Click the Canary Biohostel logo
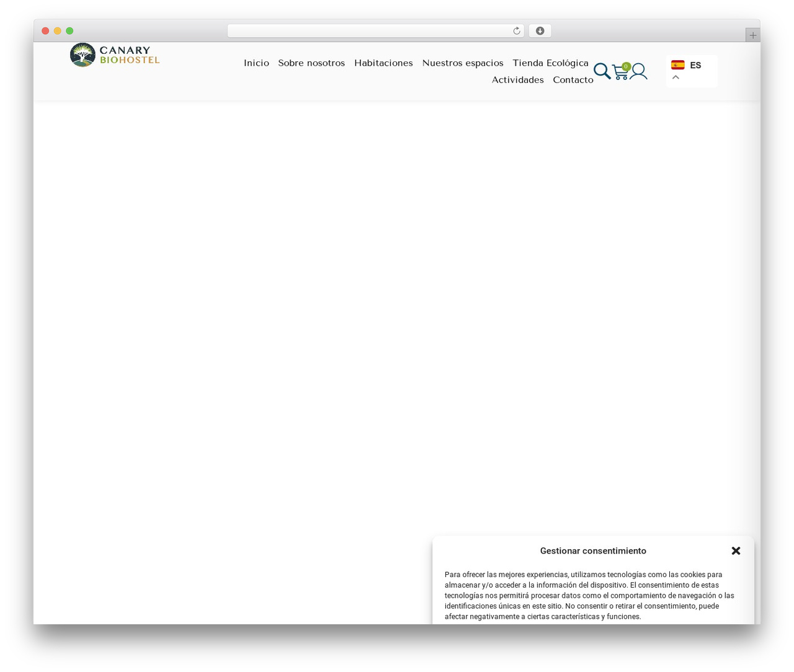The image size is (794, 672). click(115, 55)
